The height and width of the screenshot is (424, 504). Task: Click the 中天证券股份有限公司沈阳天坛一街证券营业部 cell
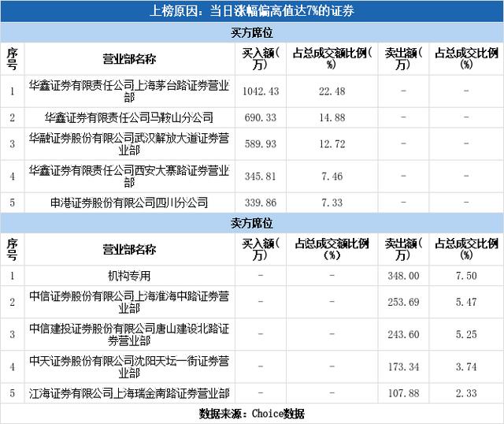click(x=129, y=366)
